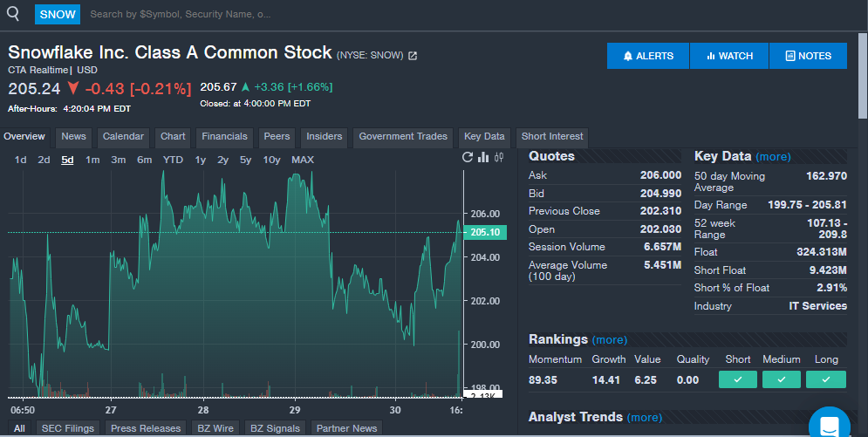Open the Government Trades tab
Viewport: 868px width, 437px height.
coord(403,137)
